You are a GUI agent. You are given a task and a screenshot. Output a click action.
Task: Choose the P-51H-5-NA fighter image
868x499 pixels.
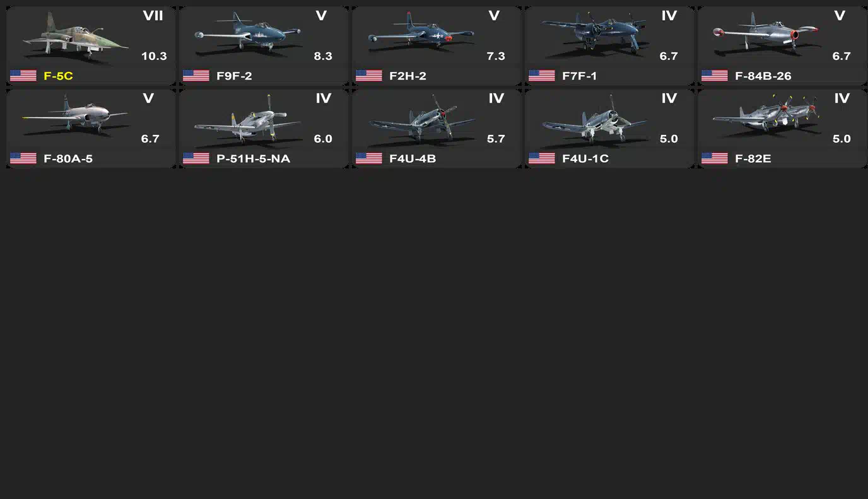point(248,118)
